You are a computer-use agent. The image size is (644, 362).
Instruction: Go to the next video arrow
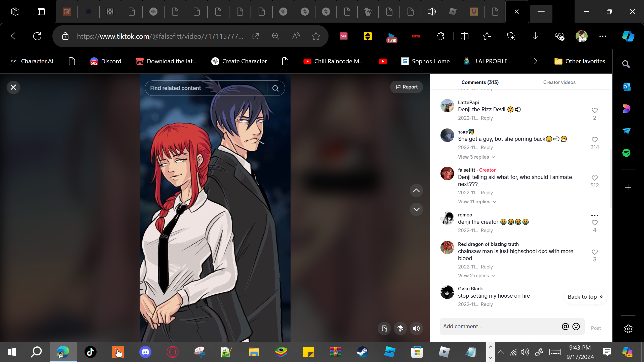click(416, 209)
